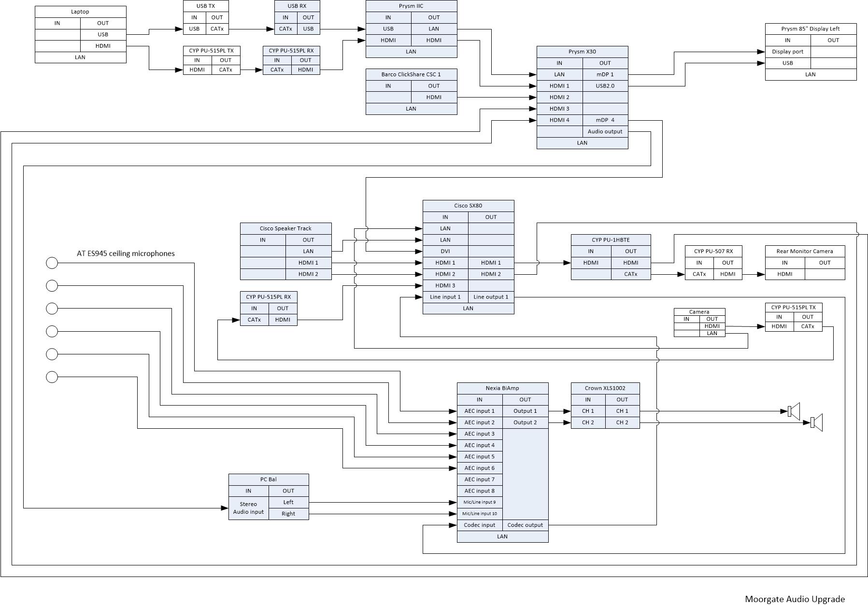Click the "Codec output" cell

[x=525, y=525]
